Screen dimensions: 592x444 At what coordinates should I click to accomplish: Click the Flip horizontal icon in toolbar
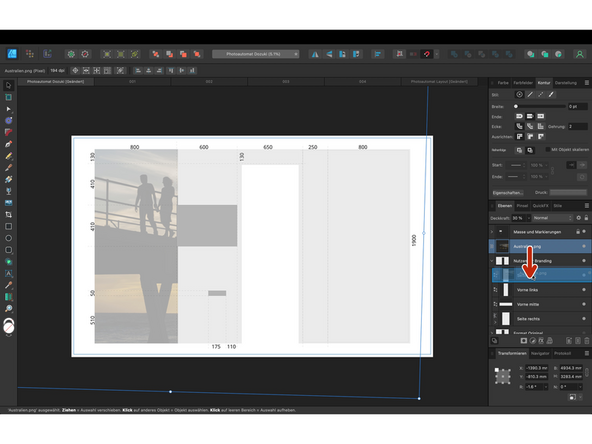coord(315,54)
